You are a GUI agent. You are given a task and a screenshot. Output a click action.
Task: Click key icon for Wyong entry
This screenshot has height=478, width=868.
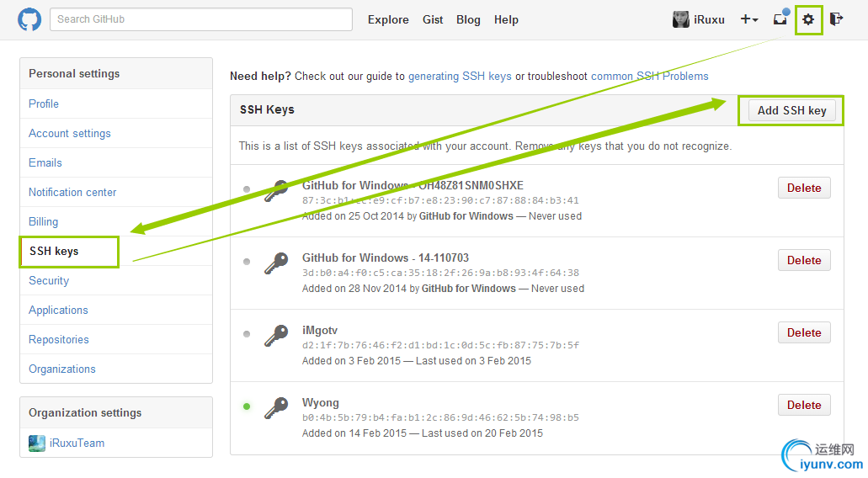[276, 409]
